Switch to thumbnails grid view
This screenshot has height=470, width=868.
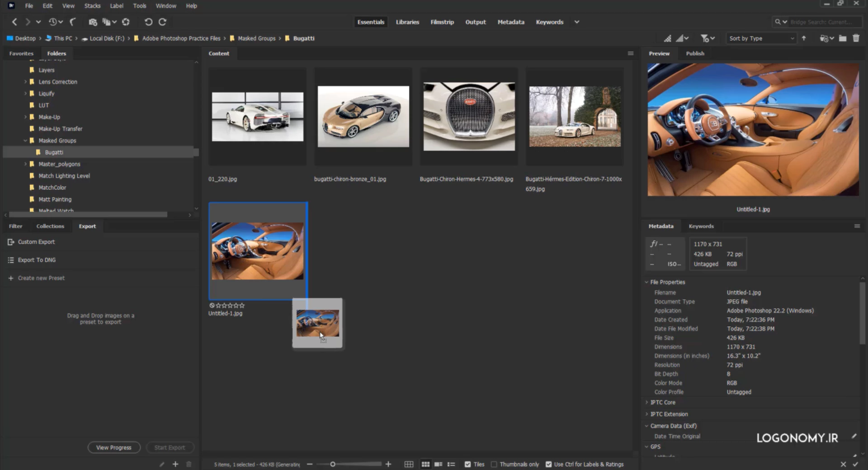pos(425,464)
